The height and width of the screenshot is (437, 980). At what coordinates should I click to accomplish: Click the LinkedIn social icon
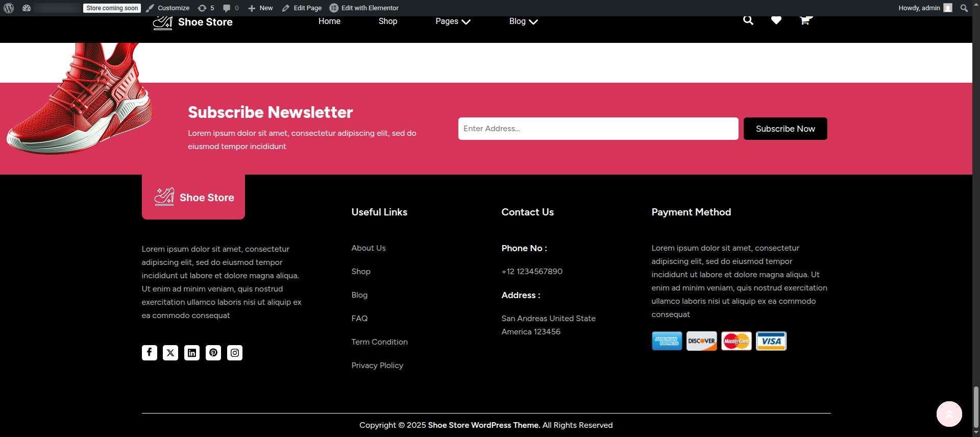(192, 353)
